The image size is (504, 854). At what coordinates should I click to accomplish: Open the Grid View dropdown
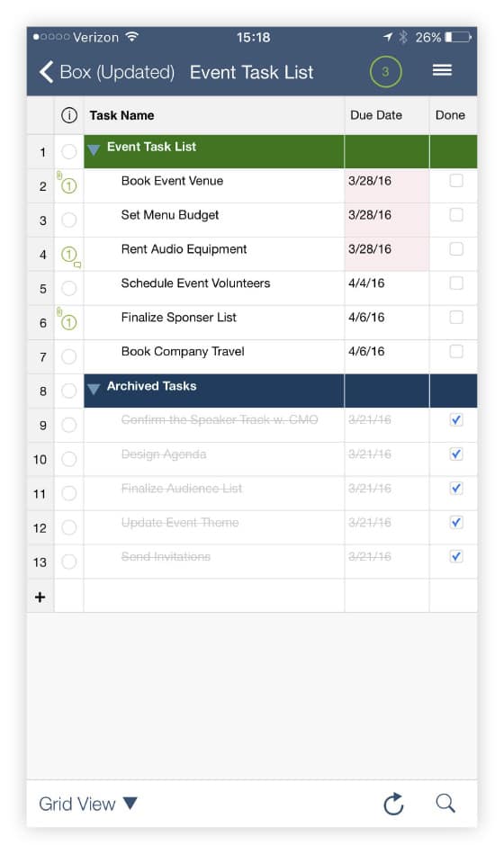(87, 804)
